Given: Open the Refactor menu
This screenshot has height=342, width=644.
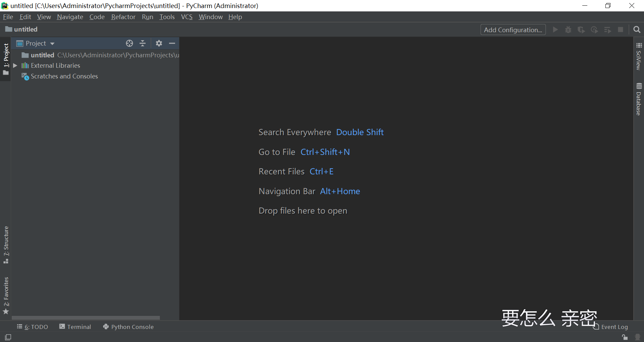Looking at the screenshot, I should (123, 17).
